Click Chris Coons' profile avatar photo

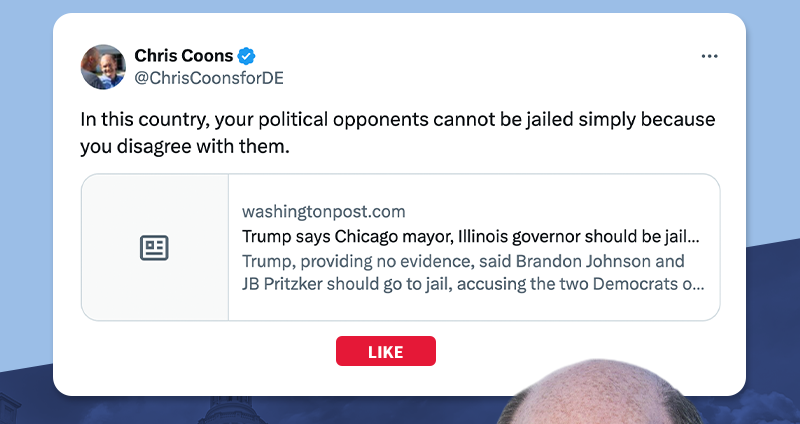pyautogui.click(x=103, y=67)
